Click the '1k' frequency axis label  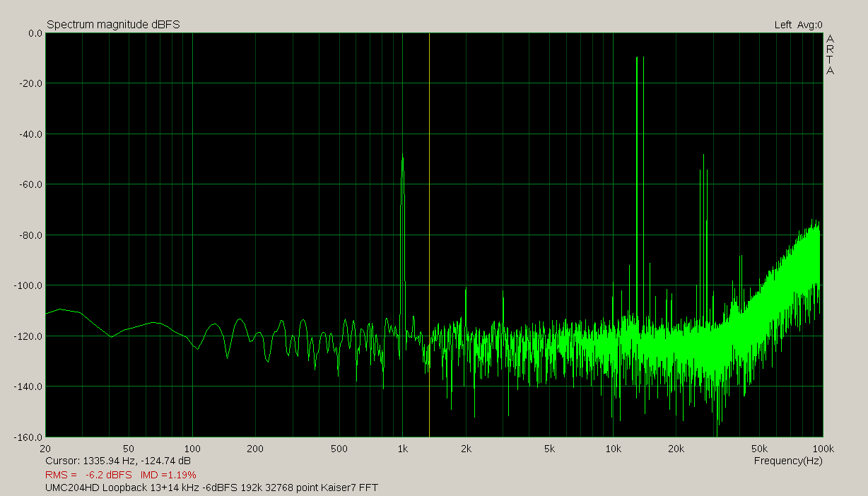click(403, 449)
